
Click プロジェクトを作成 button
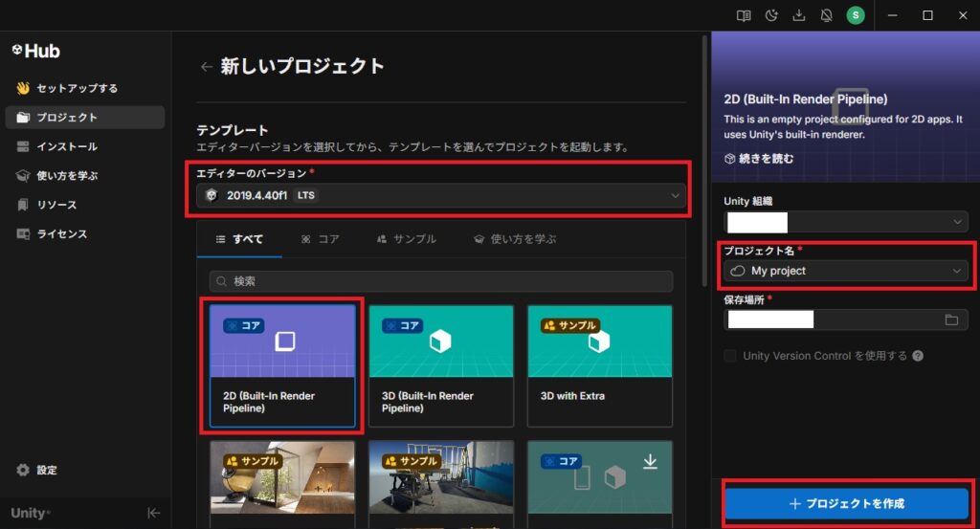847,503
